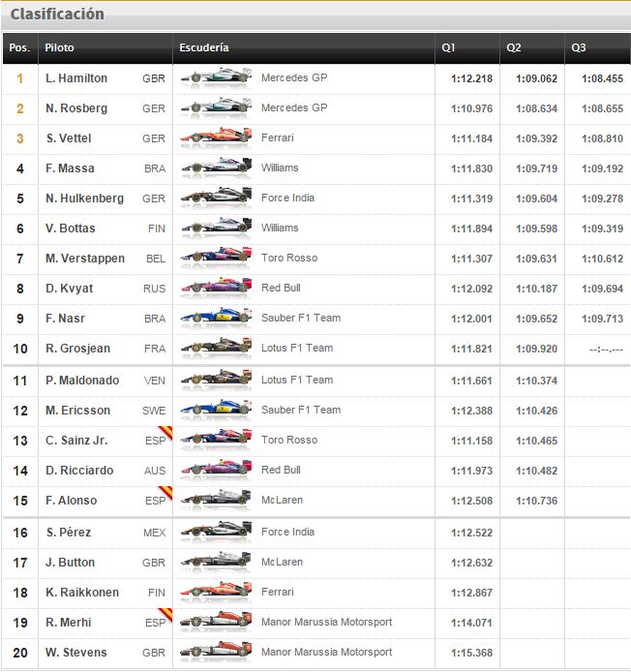Click Rosberg's Q2 time 1:08.634
Viewport: 631px width, 672px height.
click(537, 108)
